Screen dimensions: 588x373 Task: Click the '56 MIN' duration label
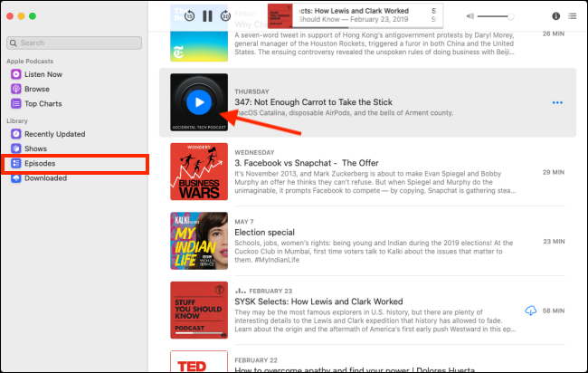[x=554, y=311]
